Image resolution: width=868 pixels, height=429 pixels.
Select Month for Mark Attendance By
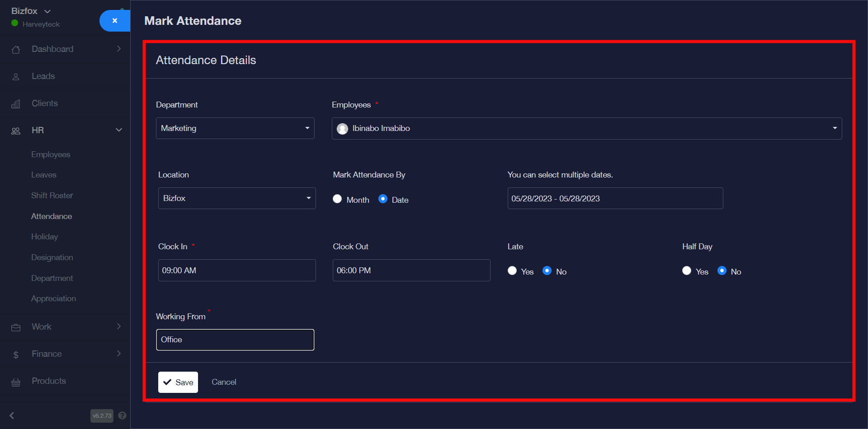point(337,199)
